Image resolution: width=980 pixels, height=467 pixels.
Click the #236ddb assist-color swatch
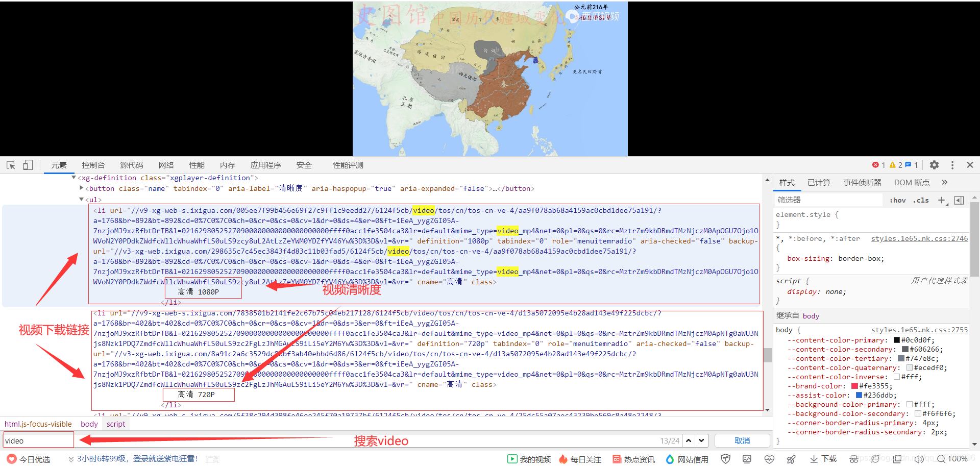point(859,395)
